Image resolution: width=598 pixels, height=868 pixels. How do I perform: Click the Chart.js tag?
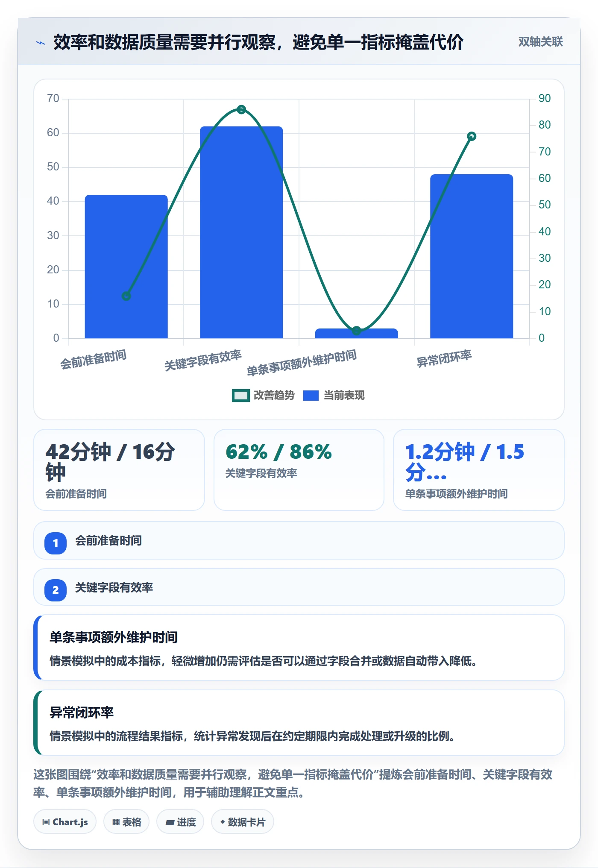(x=65, y=822)
